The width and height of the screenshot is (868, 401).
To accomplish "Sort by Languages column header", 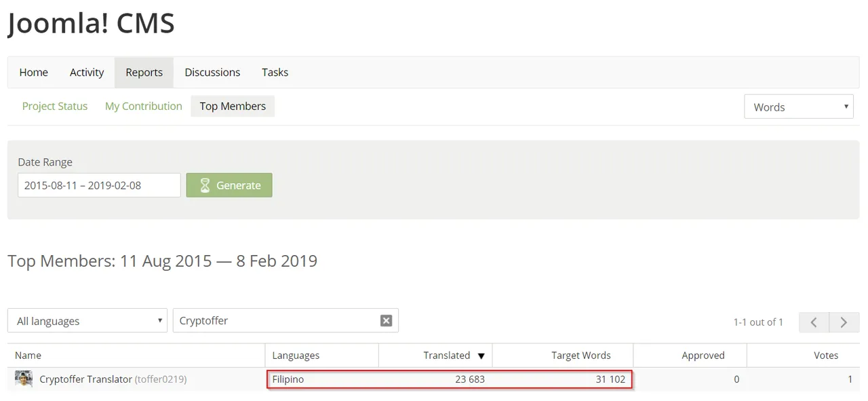I will (296, 355).
